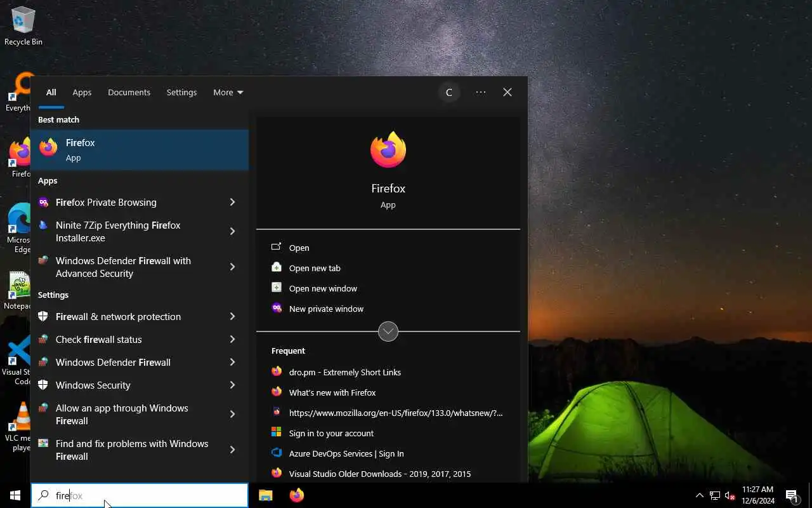This screenshot has height=508, width=812.
Task: Open the More filter dropdown
Action: [228, 92]
